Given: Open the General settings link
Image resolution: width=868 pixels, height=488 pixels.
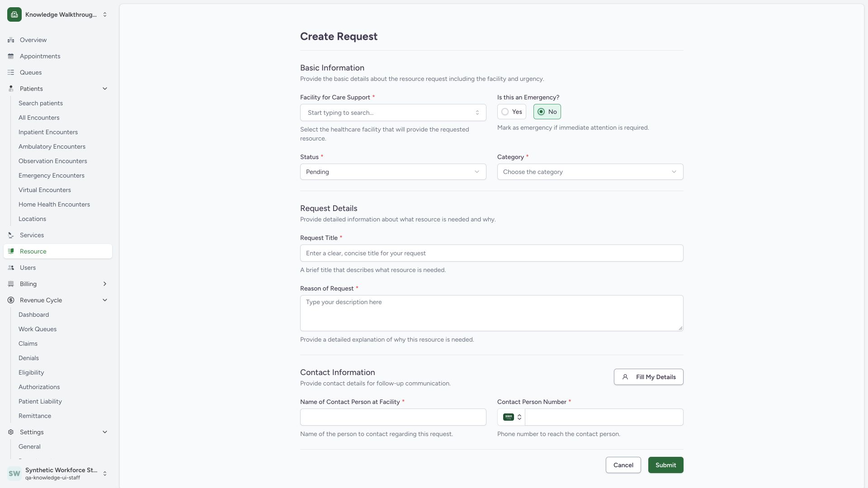Looking at the screenshot, I should (x=29, y=446).
